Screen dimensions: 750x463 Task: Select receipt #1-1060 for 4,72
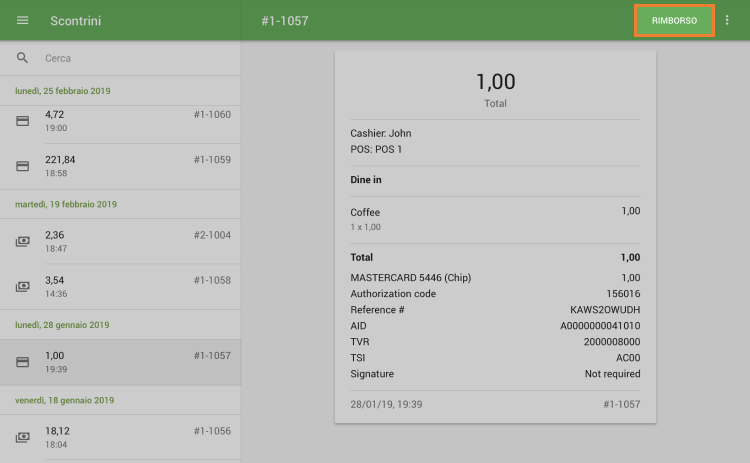[x=130, y=121]
